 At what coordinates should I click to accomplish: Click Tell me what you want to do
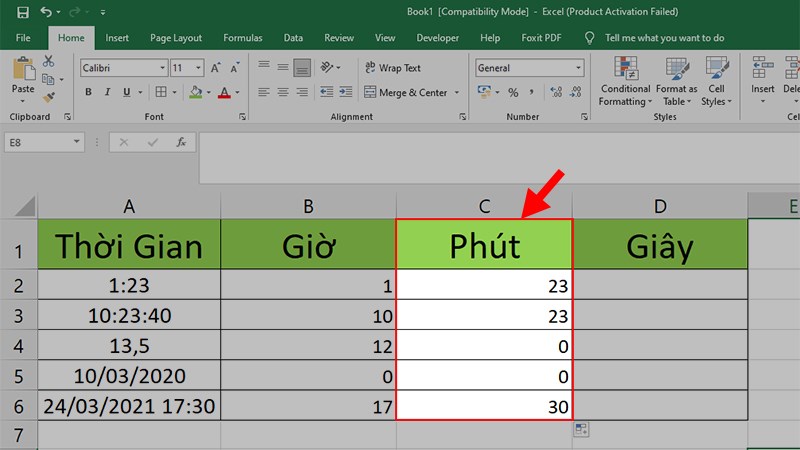coord(664,38)
